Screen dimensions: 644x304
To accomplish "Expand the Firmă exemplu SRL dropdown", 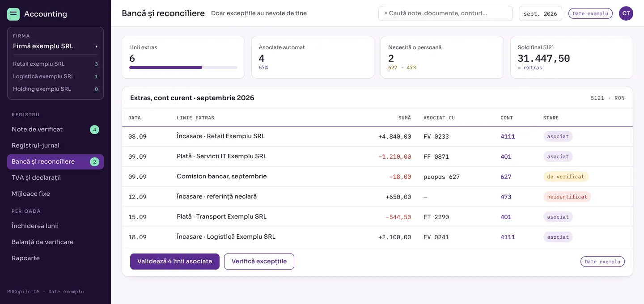I will pyautogui.click(x=55, y=46).
